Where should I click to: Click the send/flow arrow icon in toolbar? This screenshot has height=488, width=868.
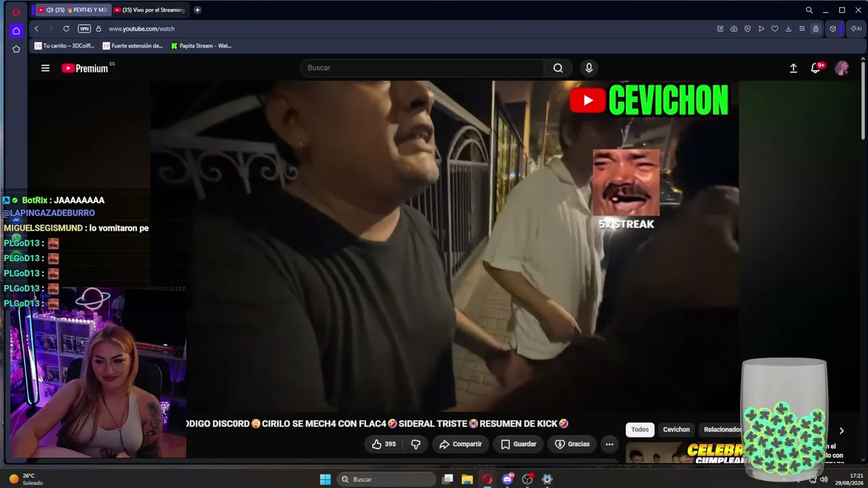pos(762,28)
